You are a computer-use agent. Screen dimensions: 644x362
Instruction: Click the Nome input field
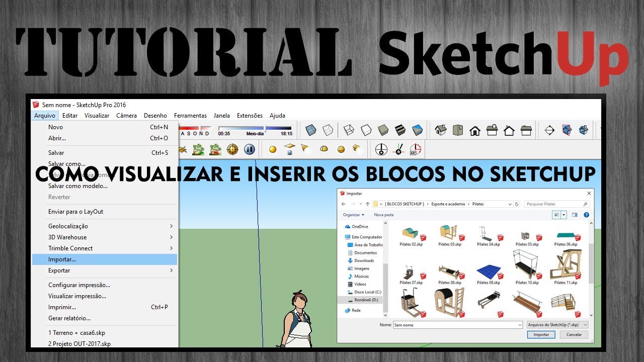click(x=458, y=325)
